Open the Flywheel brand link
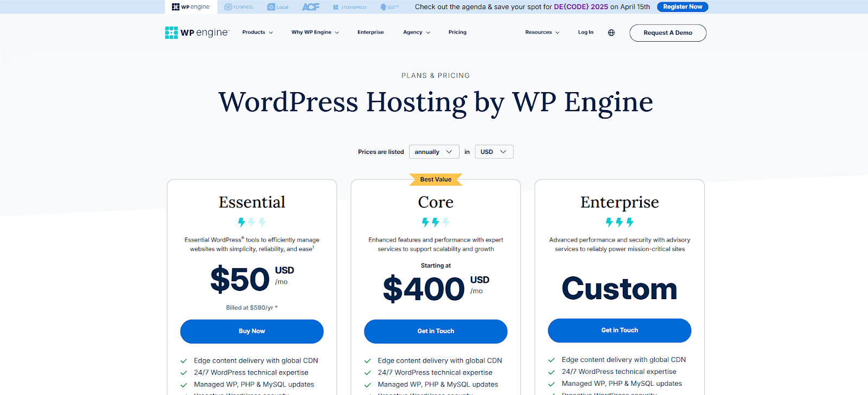Screen dimensions: 868x395 click(239, 7)
